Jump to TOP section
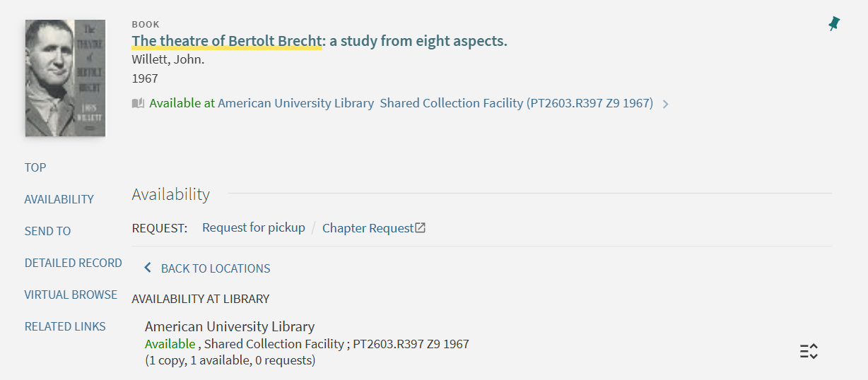This screenshot has height=380, width=868. [x=35, y=167]
